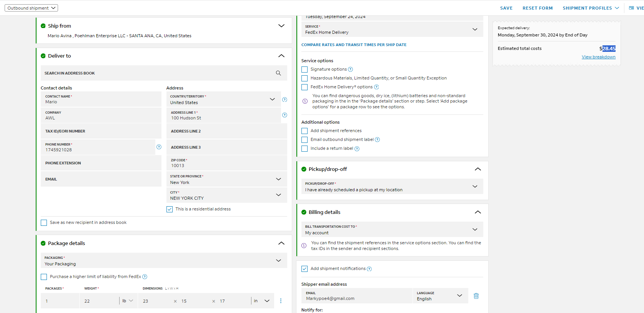The width and height of the screenshot is (644, 313).
Task: Click the Company field containing AWL
Action: (x=101, y=115)
